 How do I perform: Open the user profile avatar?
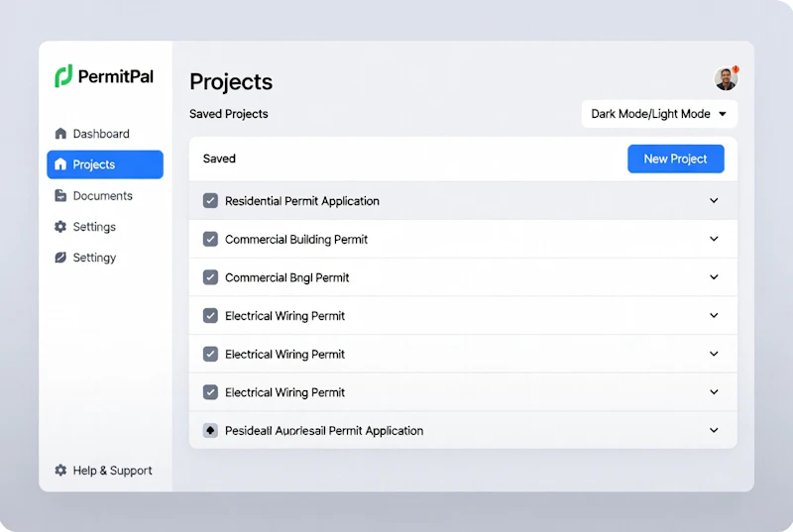(726, 79)
